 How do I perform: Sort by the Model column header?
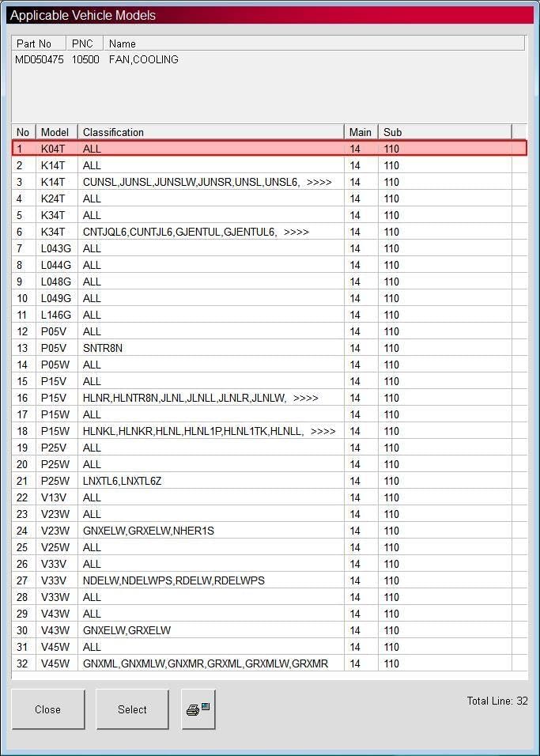56,132
